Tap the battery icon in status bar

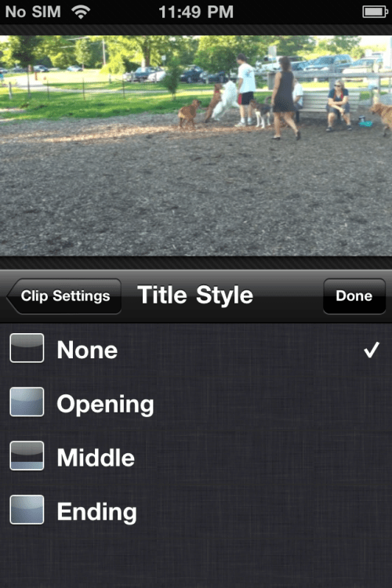375,12
